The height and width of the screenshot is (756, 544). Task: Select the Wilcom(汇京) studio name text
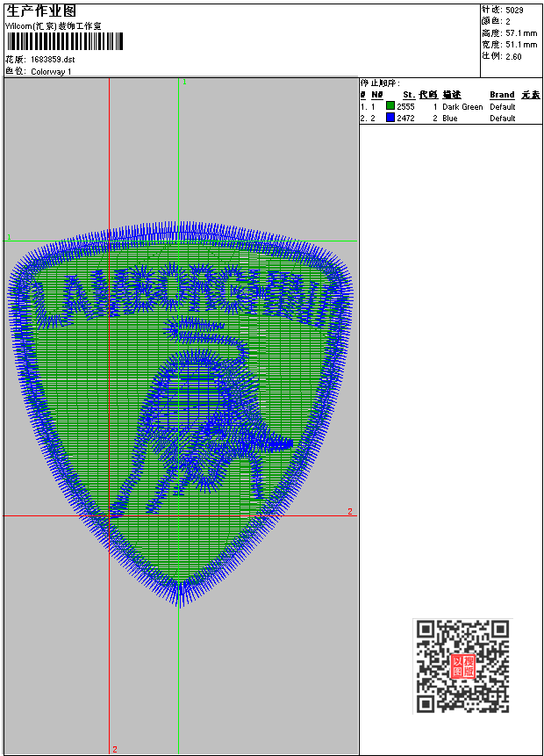[x=53, y=26]
